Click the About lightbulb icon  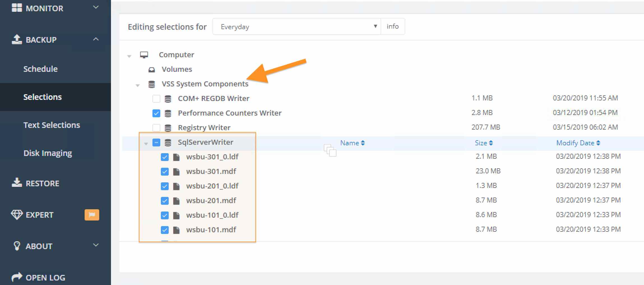coord(17,246)
